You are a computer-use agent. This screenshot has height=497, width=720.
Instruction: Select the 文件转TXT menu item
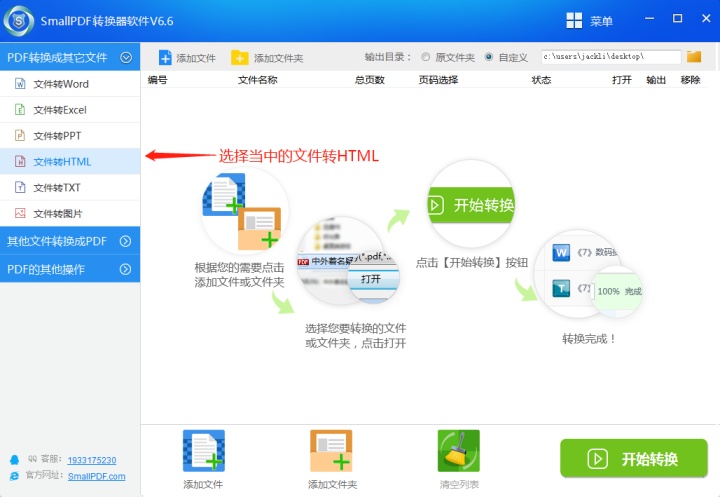(70, 187)
